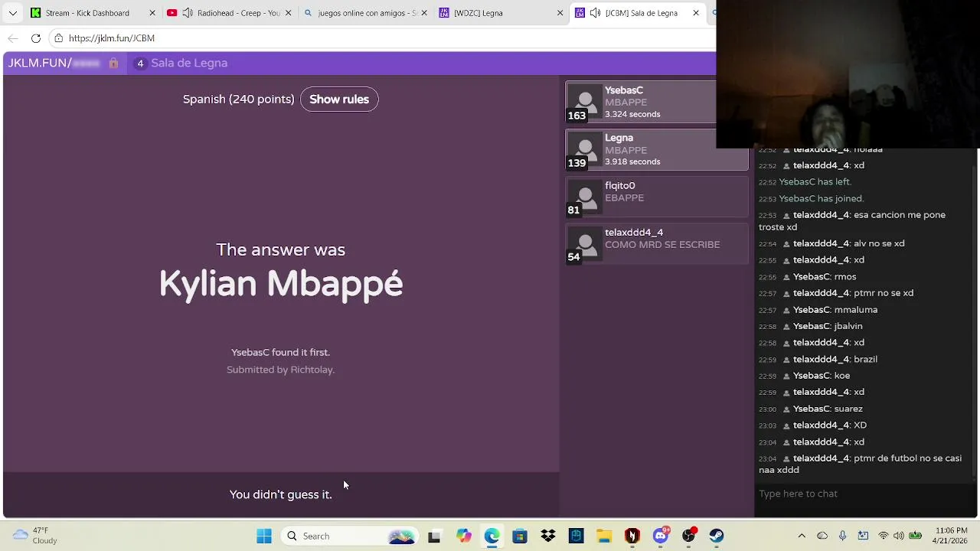Select the [JCBM] Sala de Legna tab

click(638, 13)
